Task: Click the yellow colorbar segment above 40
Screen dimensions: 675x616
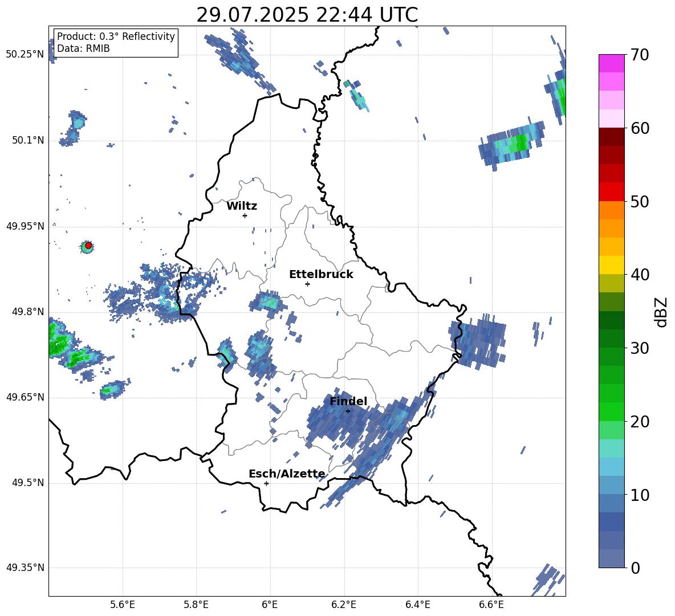Action: point(611,265)
